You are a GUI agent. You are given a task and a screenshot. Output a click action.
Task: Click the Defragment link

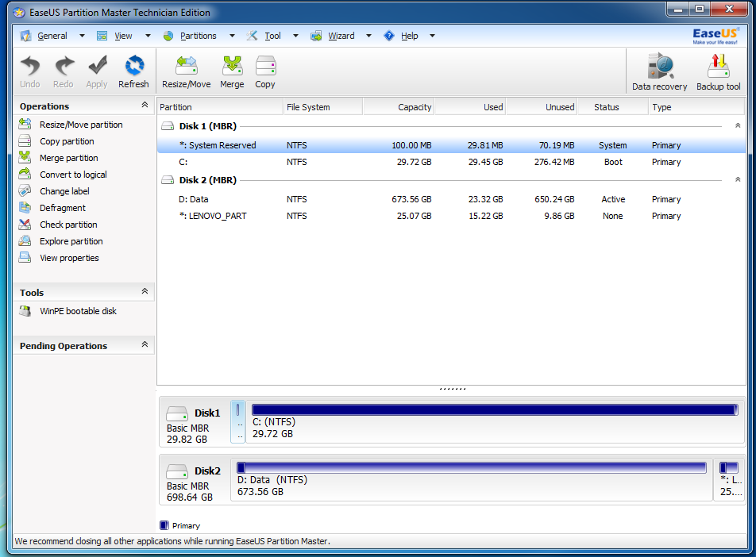coord(63,208)
